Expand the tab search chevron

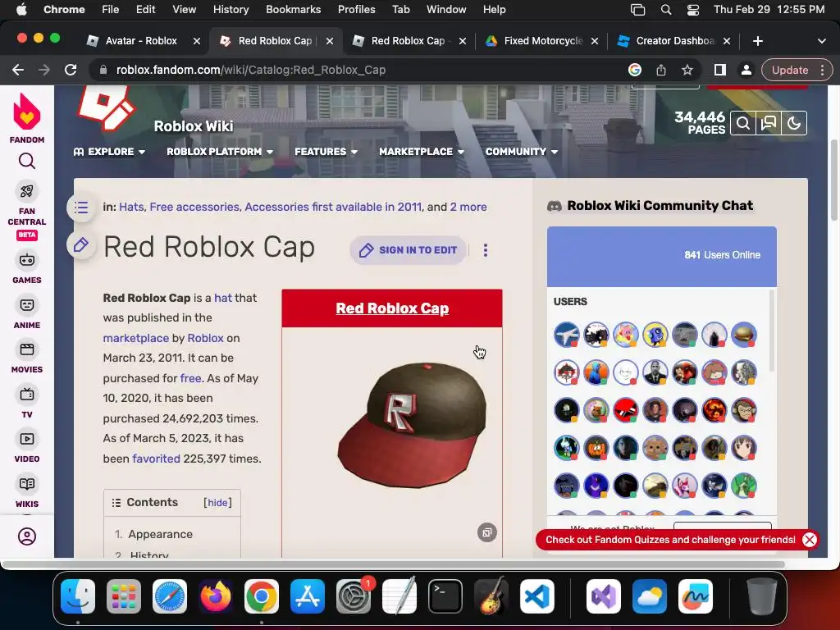822,41
